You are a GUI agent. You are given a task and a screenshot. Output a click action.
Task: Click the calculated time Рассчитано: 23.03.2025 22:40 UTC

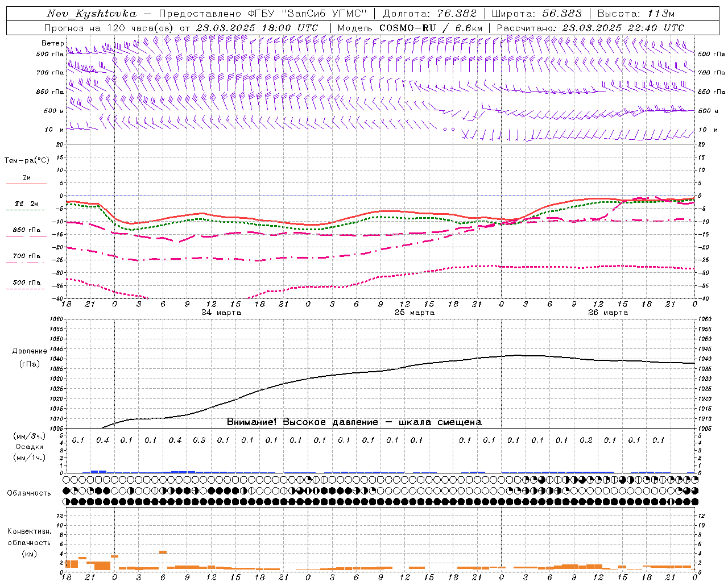[590, 28]
